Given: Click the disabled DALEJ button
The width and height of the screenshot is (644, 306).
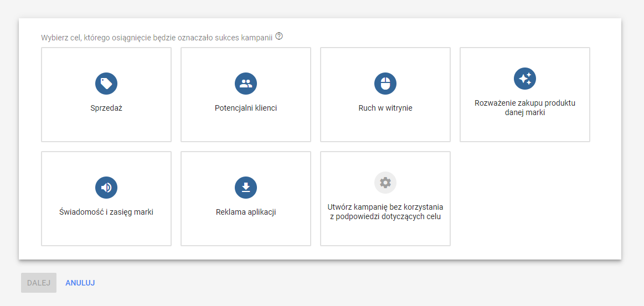Looking at the screenshot, I should [39, 283].
